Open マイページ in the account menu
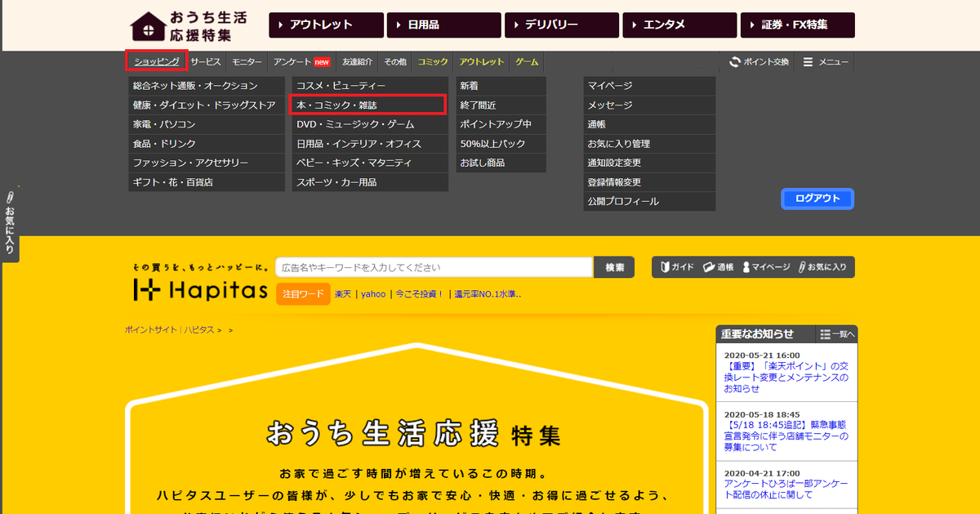Viewport: 980px width, 514px height. pos(649,86)
